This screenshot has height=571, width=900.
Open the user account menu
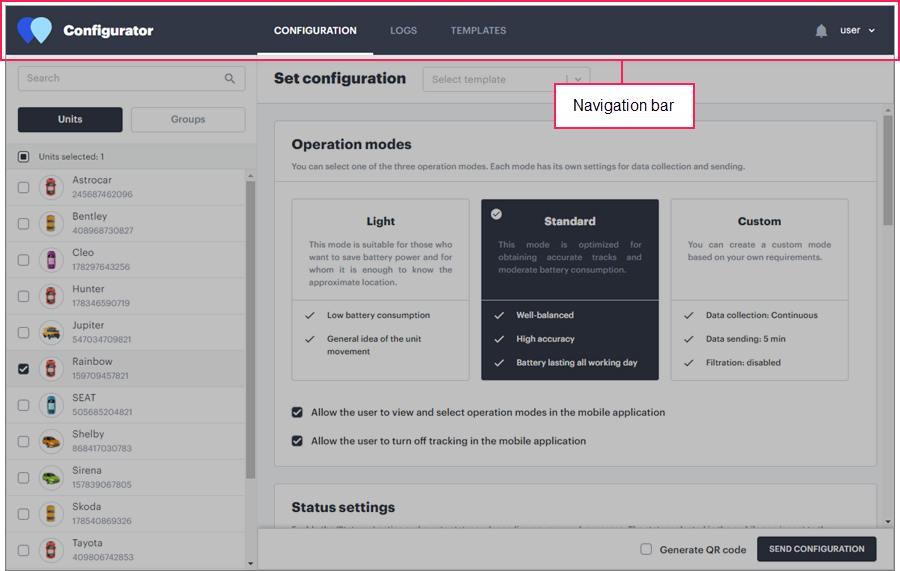[857, 30]
